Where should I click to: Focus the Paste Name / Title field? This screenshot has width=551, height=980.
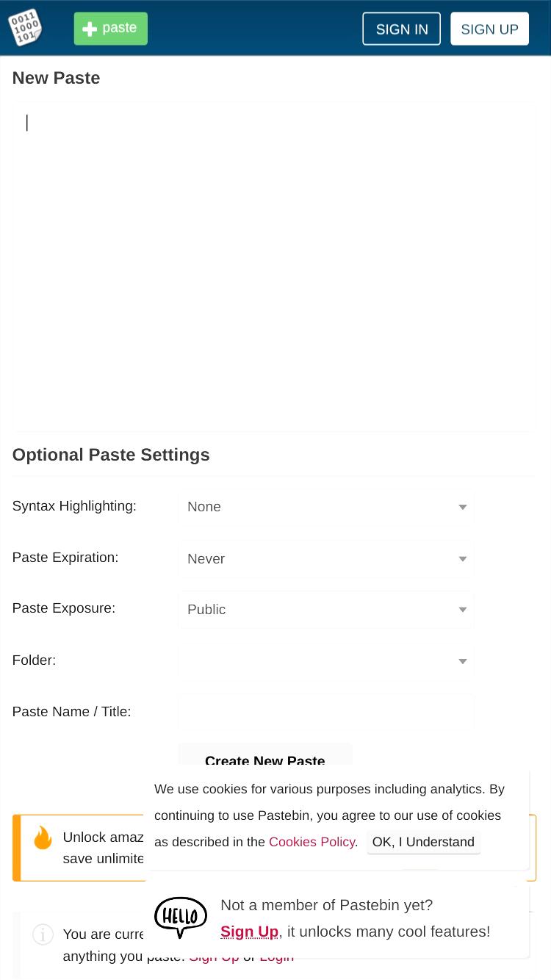pos(326,712)
